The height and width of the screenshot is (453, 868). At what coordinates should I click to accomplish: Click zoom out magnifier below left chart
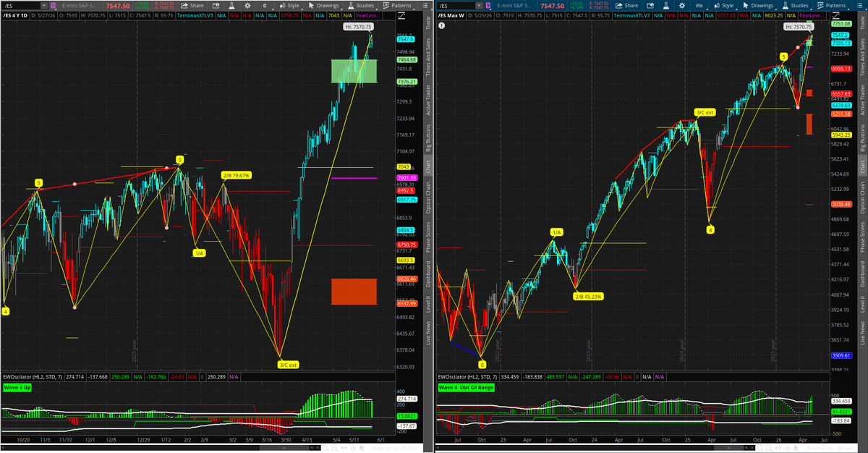(325, 448)
